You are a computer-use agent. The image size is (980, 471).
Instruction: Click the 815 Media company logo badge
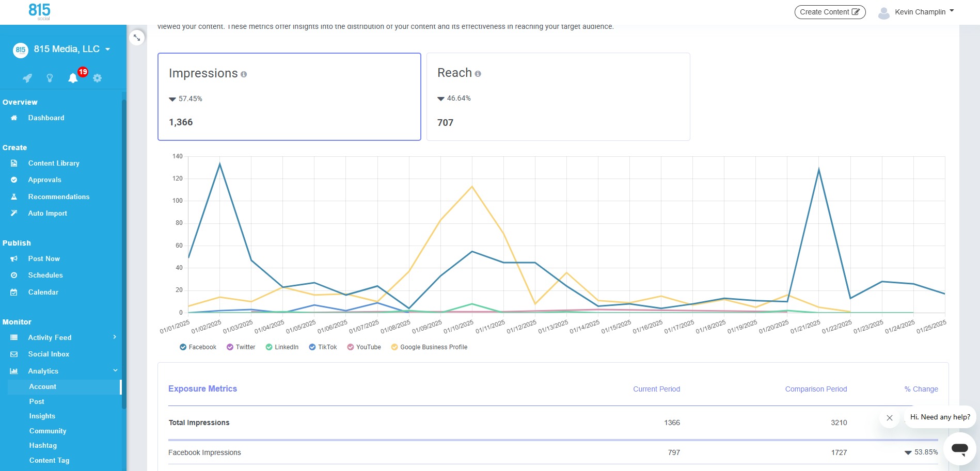click(20, 50)
